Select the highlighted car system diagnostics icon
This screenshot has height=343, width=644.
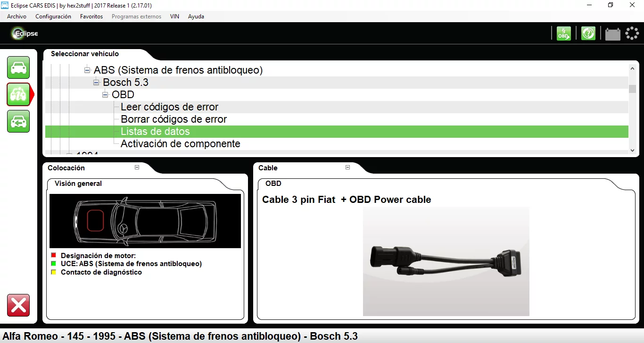(18, 94)
